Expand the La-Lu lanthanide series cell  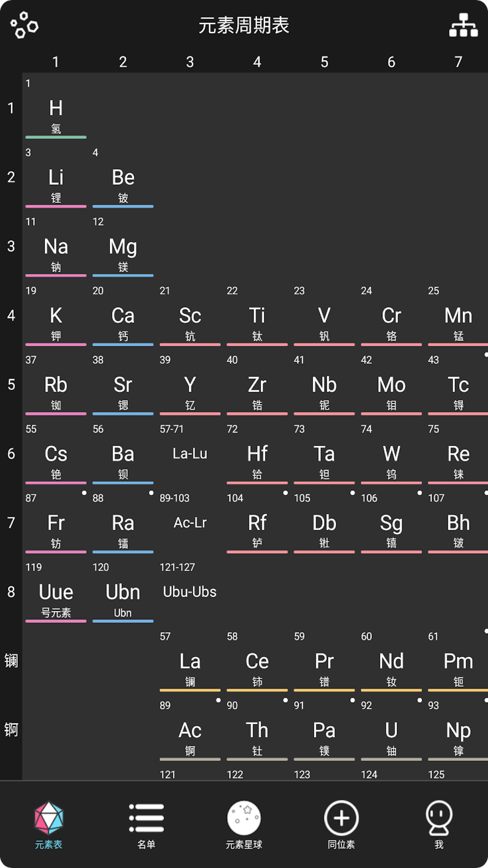pyautogui.click(x=190, y=453)
